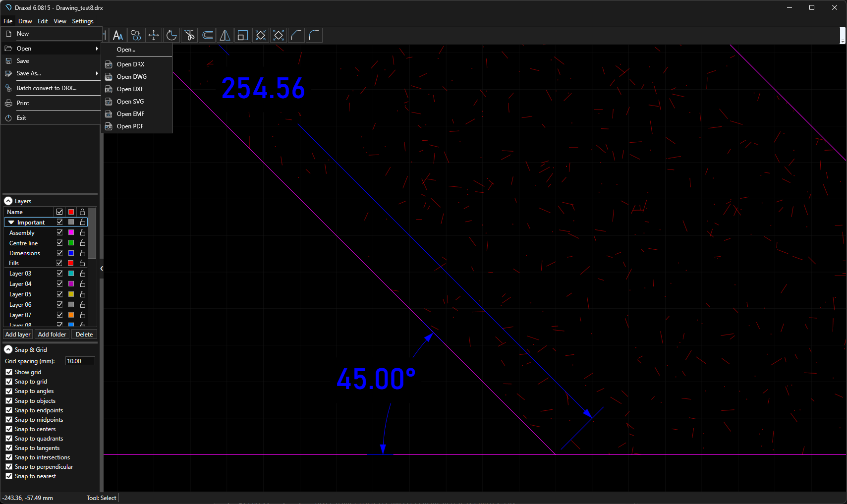847x504 pixels.
Task: Select the Text tool in the toolbar
Action: [118, 35]
